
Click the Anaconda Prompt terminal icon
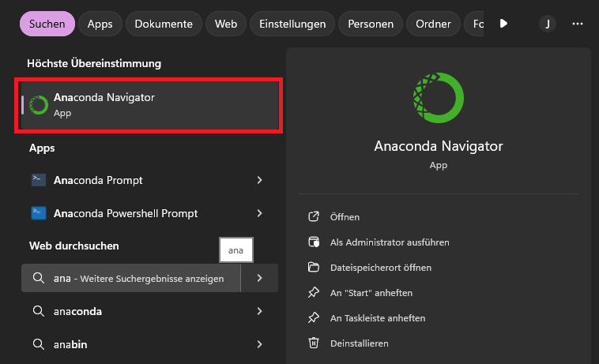pos(39,180)
